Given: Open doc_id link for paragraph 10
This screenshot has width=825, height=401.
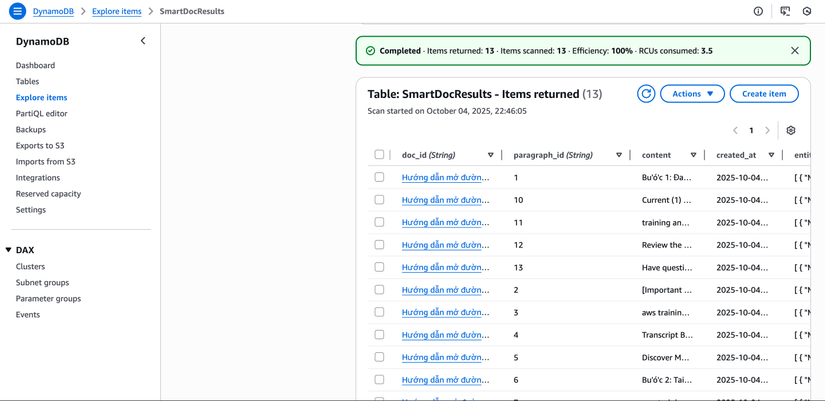Looking at the screenshot, I should (445, 200).
